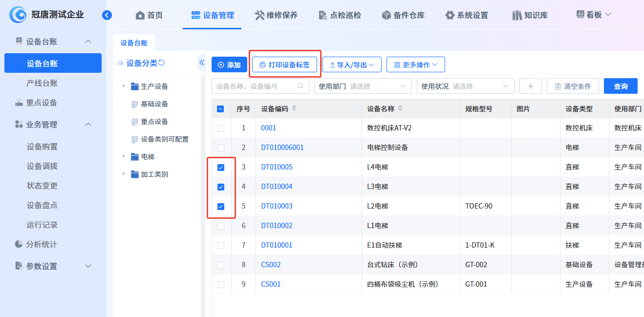Screen dimensions: 644x317
Task: Open the 使用部门 filter dropdown
Action: (x=363, y=86)
